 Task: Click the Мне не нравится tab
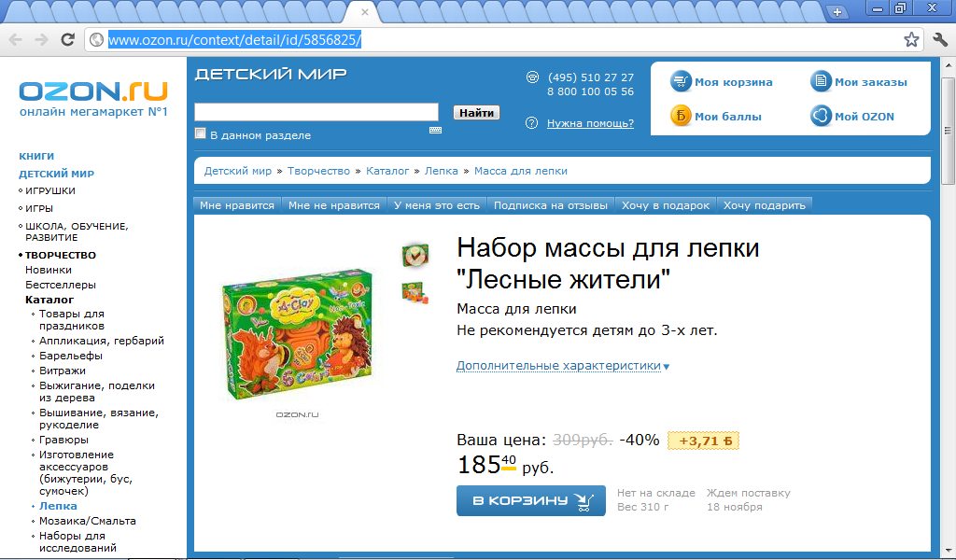(334, 205)
